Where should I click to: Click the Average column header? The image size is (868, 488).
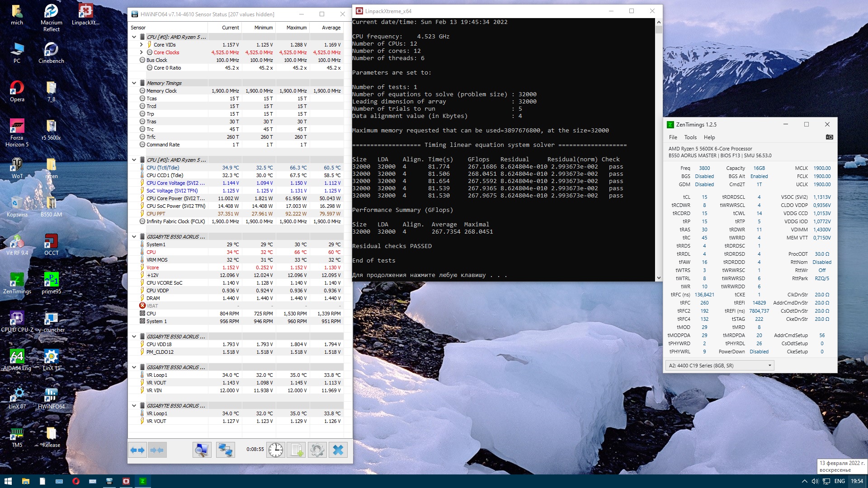click(x=331, y=28)
